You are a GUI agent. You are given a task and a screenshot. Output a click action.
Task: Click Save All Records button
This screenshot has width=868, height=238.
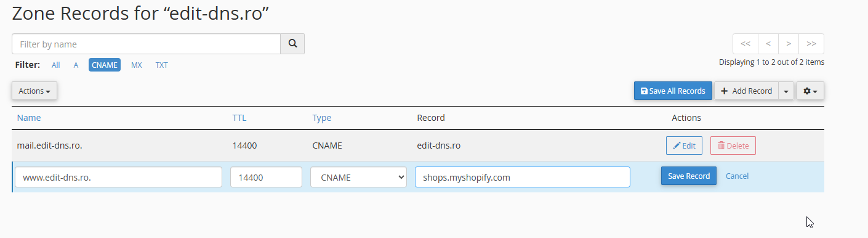[x=673, y=91]
